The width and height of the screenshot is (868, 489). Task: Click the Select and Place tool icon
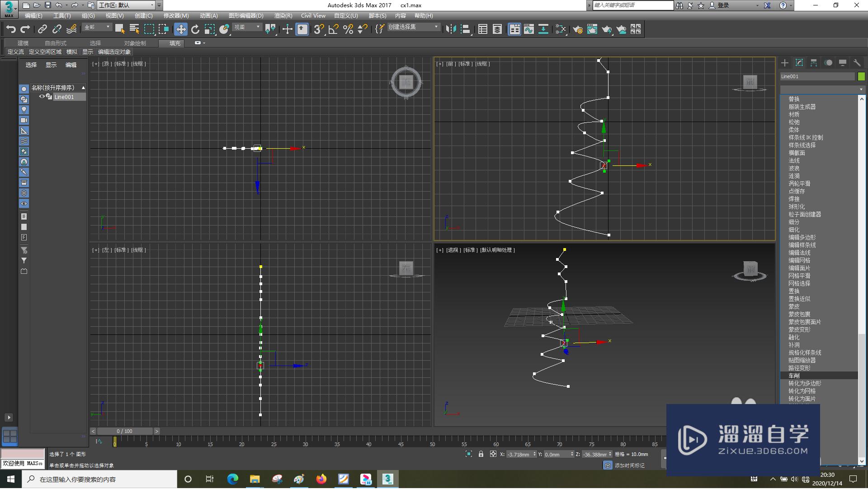pyautogui.click(x=224, y=29)
